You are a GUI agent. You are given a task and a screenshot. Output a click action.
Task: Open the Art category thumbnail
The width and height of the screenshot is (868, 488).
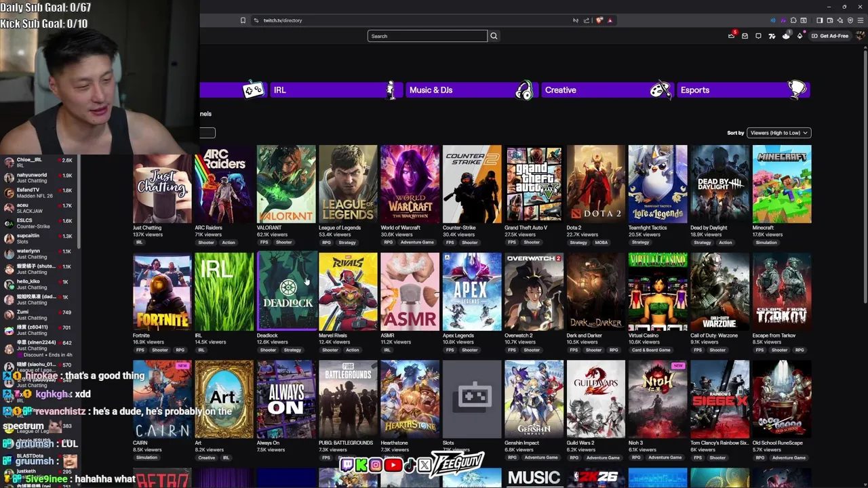(x=224, y=400)
